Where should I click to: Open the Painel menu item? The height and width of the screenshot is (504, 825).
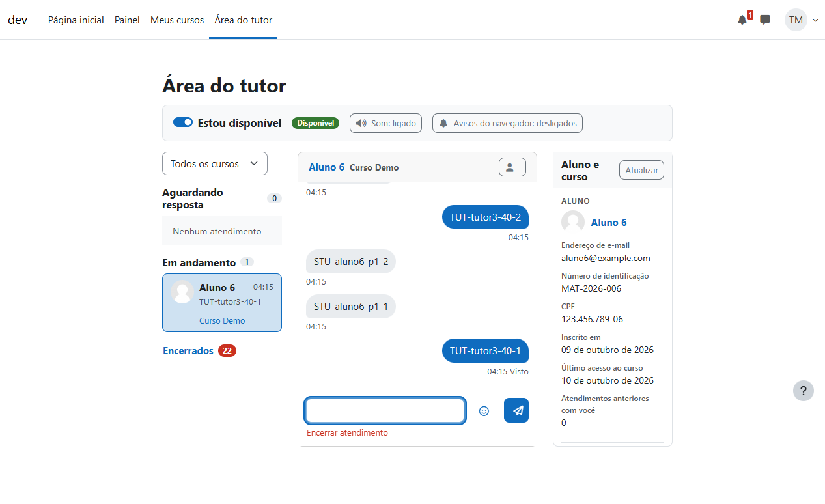[127, 20]
